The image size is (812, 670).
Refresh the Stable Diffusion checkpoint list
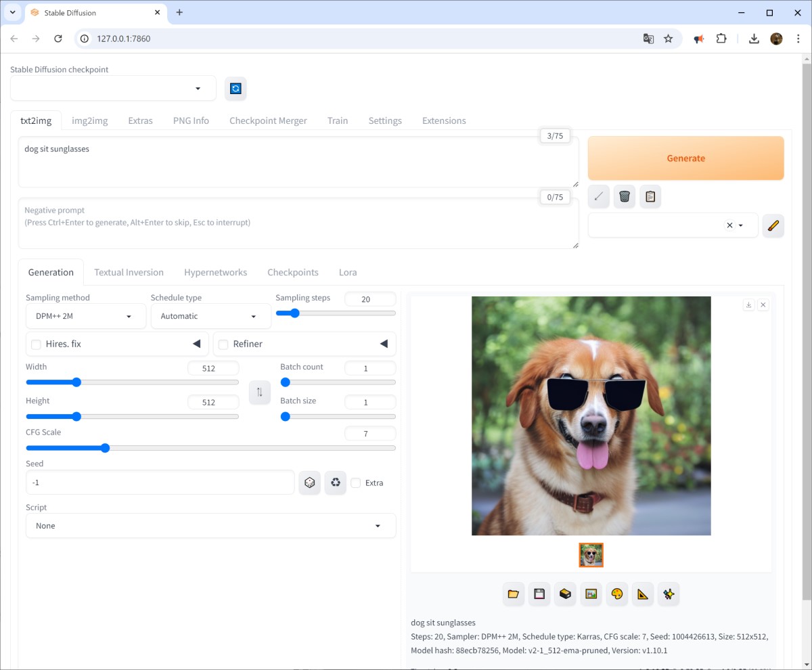(x=235, y=89)
